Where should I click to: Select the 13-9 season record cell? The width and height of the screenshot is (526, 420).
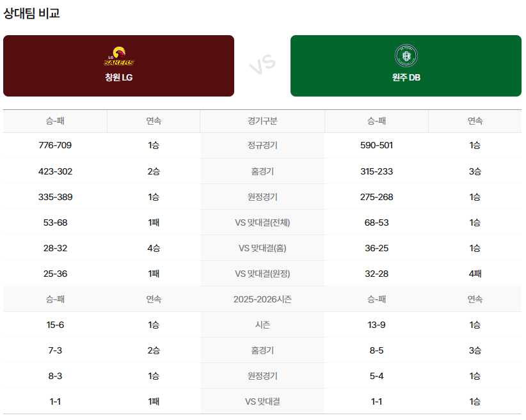(x=377, y=325)
